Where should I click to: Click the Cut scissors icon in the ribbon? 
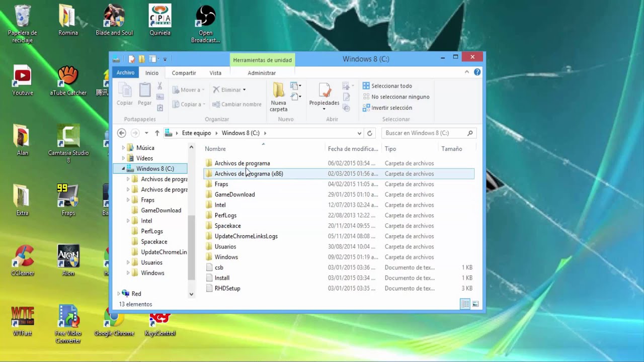point(160,86)
